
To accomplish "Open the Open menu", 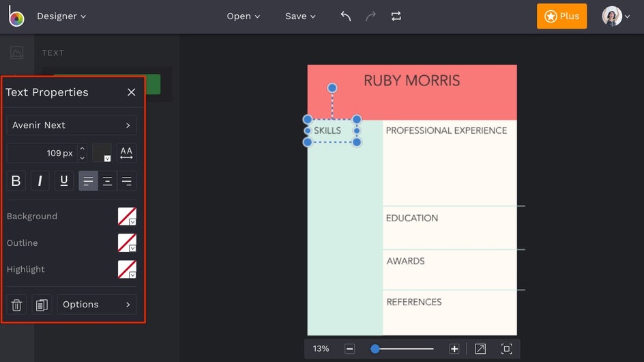I will [x=244, y=16].
